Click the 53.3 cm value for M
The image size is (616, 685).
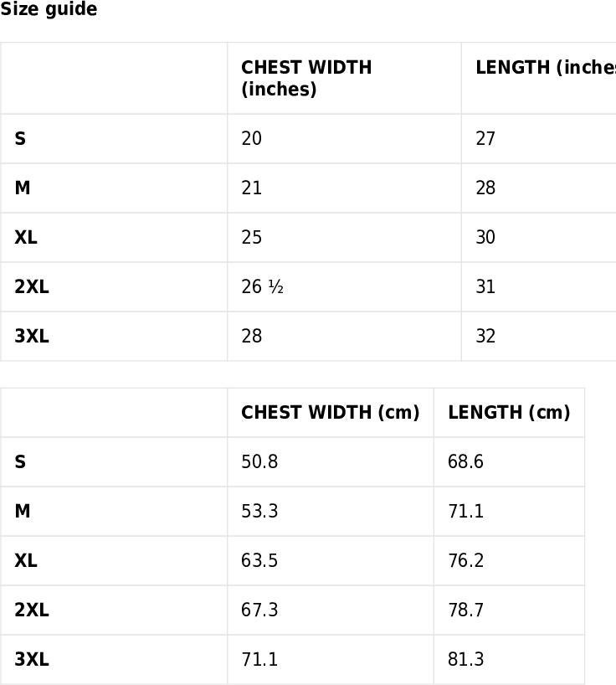click(x=259, y=511)
